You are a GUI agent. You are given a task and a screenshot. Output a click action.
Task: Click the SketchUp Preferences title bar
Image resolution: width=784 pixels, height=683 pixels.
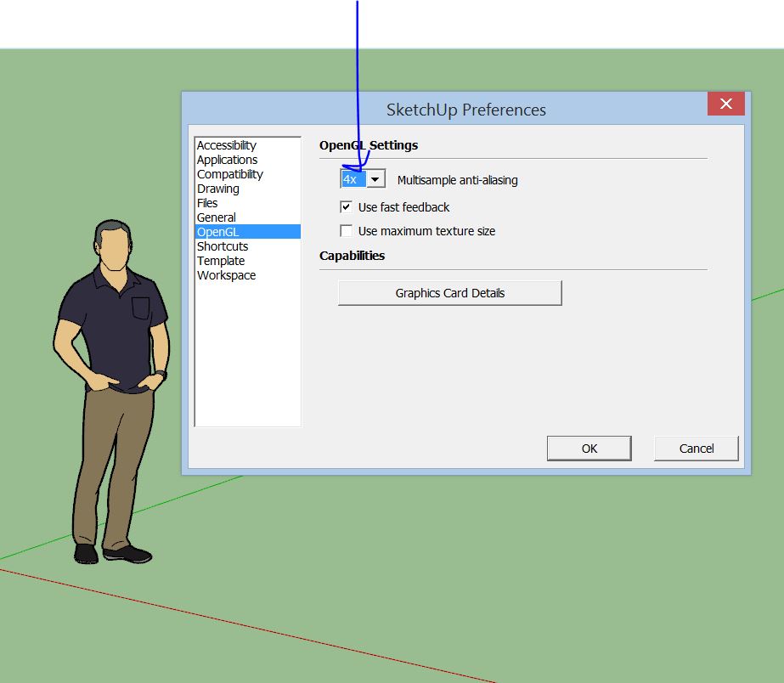pyautogui.click(x=466, y=110)
